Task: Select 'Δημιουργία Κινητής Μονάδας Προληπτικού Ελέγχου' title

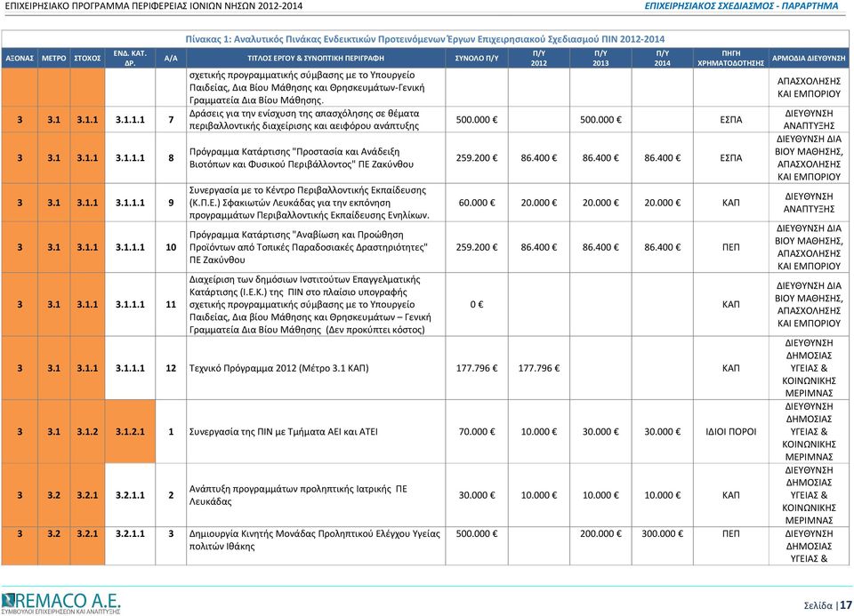Action: coord(314,540)
